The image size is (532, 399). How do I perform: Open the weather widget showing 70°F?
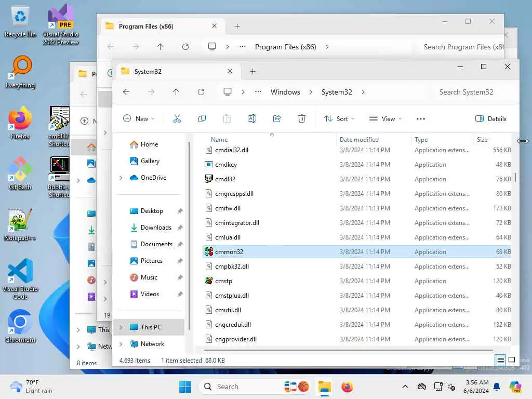31,387
